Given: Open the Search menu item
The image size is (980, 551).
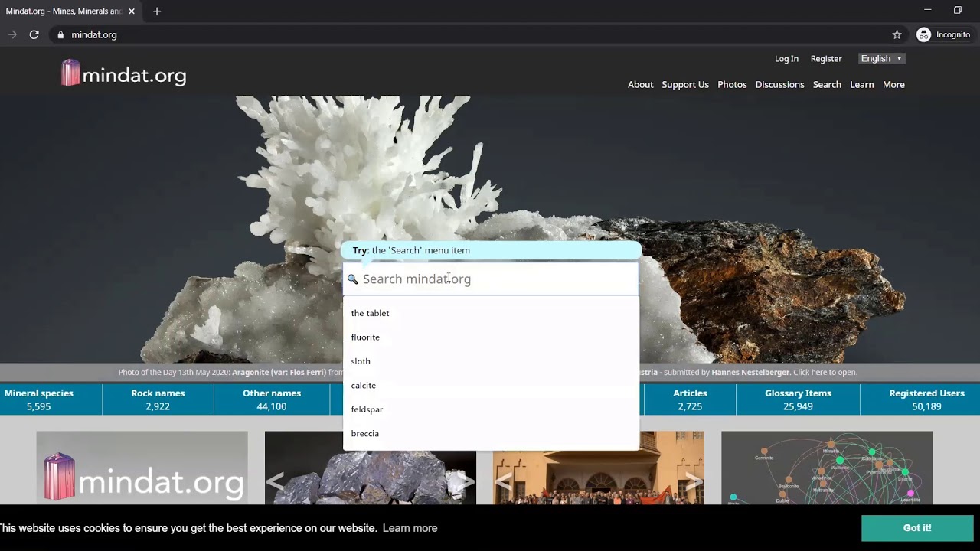Looking at the screenshot, I should click(827, 84).
